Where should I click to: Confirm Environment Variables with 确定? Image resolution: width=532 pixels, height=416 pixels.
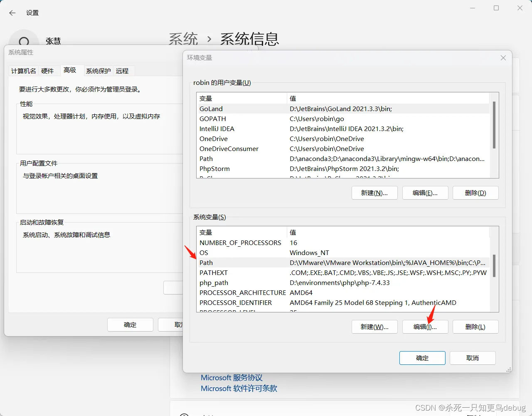(422, 358)
